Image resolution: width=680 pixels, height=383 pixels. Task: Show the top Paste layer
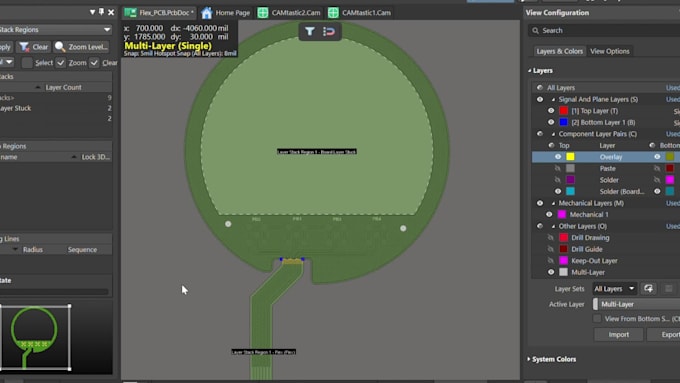[x=558, y=168]
